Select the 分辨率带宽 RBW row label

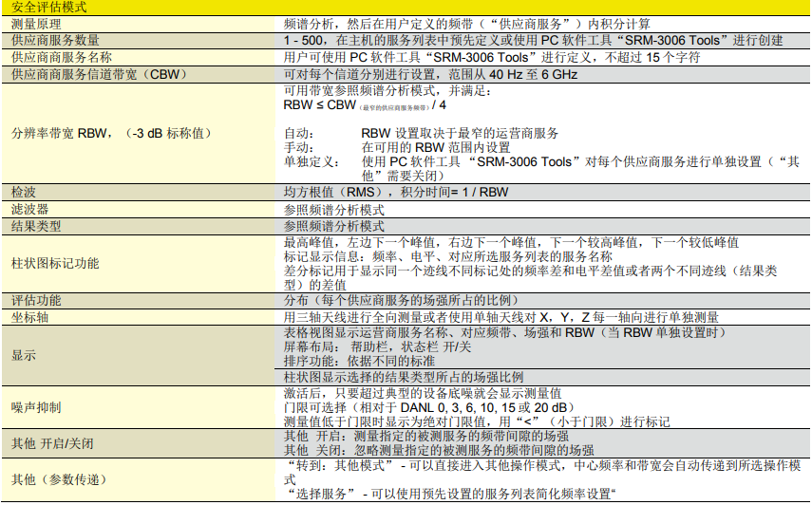click(x=109, y=133)
